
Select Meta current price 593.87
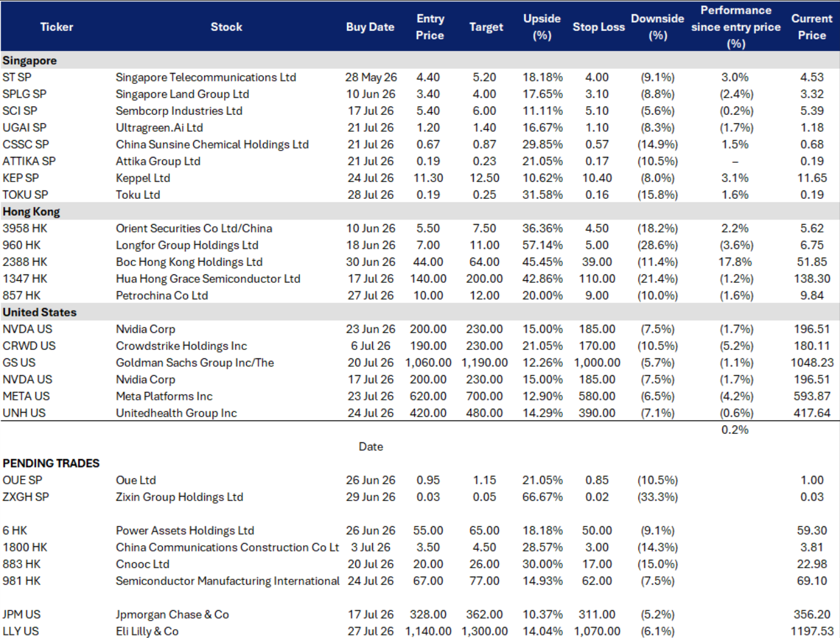(812, 396)
